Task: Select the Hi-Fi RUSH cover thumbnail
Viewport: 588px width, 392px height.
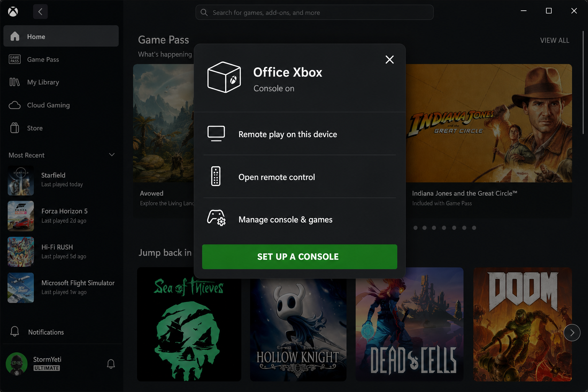Action: pyautogui.click(x=21, y=252)
